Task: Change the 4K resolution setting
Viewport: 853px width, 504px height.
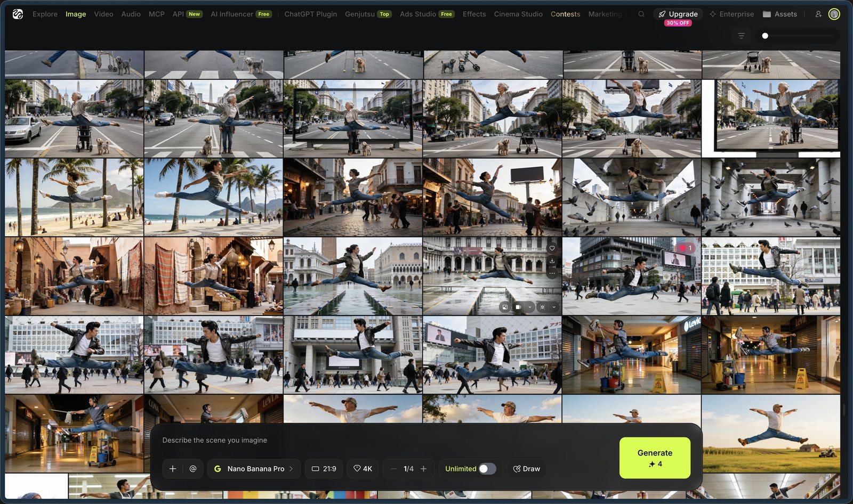Action: pyautogui.click(x=363, y=469)
